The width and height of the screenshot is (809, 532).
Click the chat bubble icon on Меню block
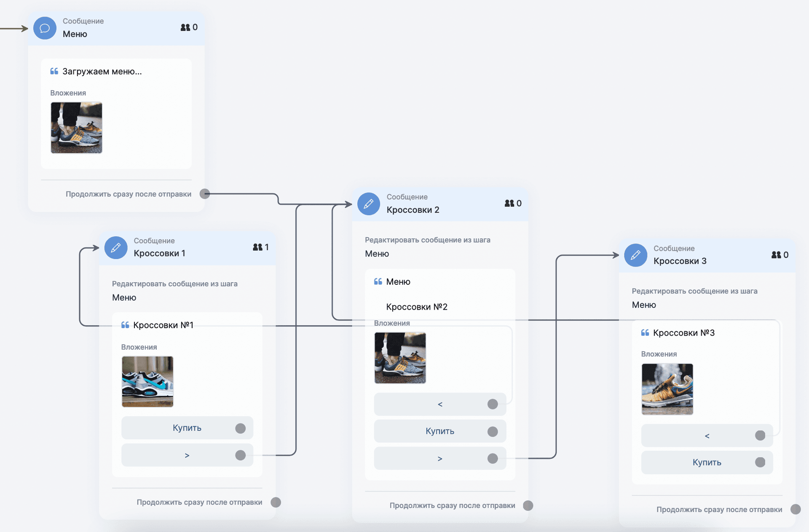45,28
